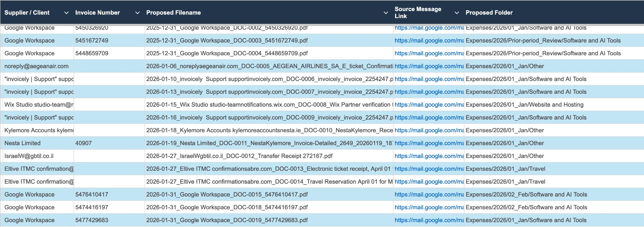Select filename cell containing DOC-0008 Wix Partner verification
The image size is (644, 227).
tap(269, 105)
